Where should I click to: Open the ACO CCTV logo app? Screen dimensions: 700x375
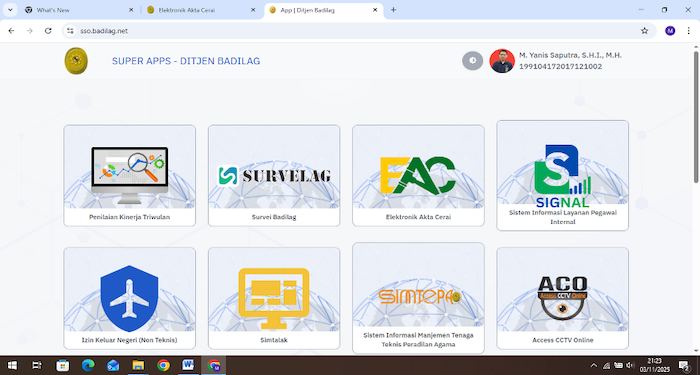click(x=562, y=298)
